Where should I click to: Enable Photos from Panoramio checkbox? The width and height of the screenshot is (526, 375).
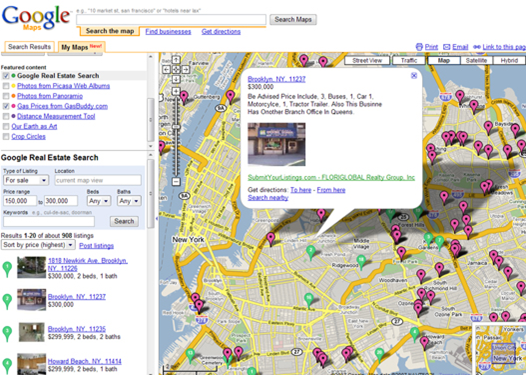click(6, 96)
